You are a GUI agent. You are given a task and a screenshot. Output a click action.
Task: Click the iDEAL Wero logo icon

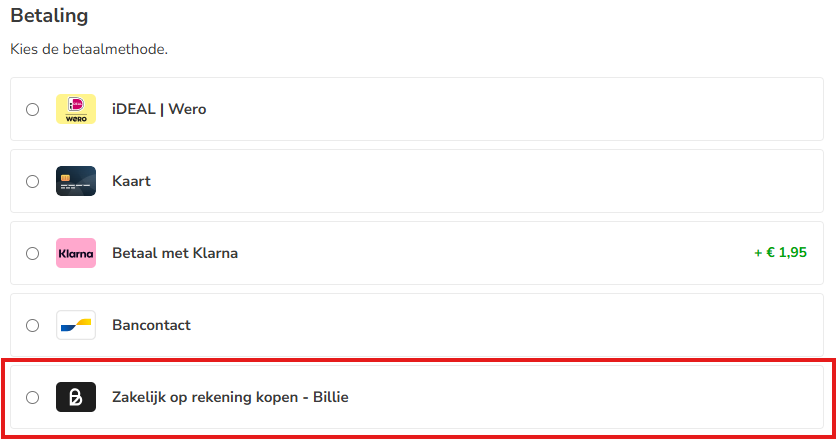(76, 109)
